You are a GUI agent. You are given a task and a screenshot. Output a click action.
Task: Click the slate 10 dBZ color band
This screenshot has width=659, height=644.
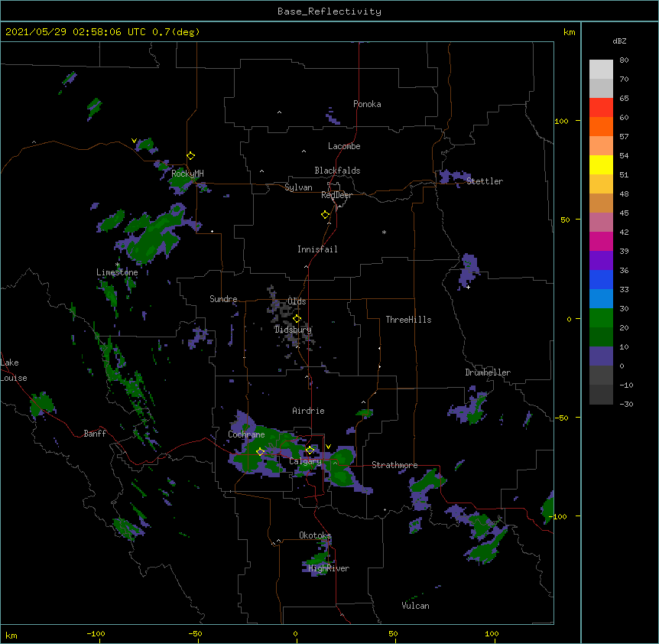tap(601, 356)
